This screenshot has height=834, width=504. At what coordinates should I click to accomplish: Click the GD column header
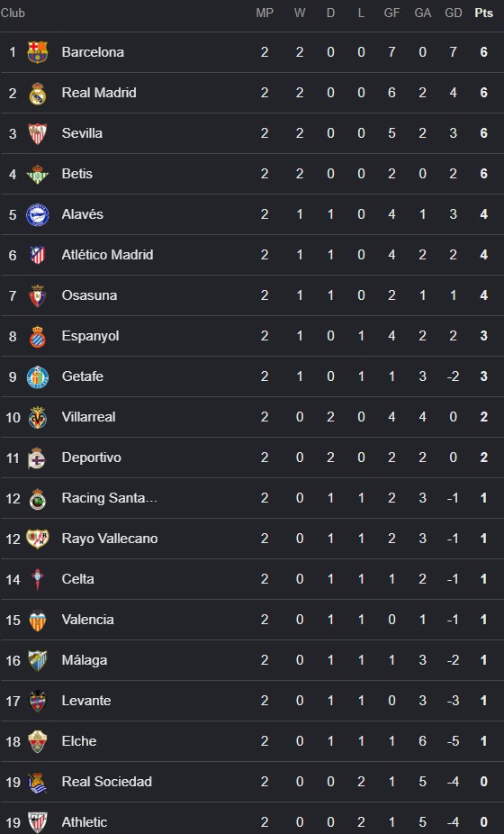tap(454, 14)
